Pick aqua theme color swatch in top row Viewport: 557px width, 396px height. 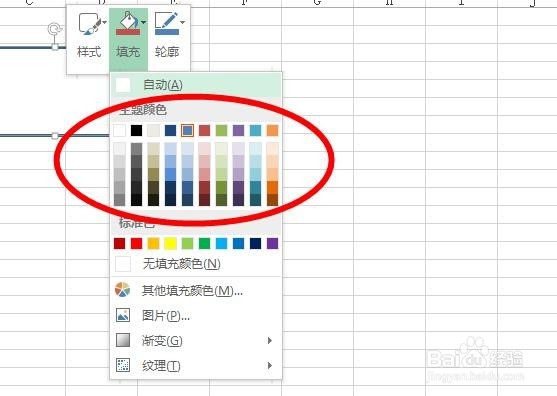255,130
